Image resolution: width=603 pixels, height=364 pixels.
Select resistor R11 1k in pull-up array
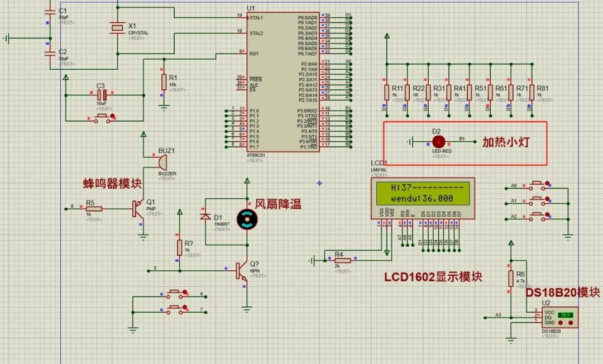[386, 93]
